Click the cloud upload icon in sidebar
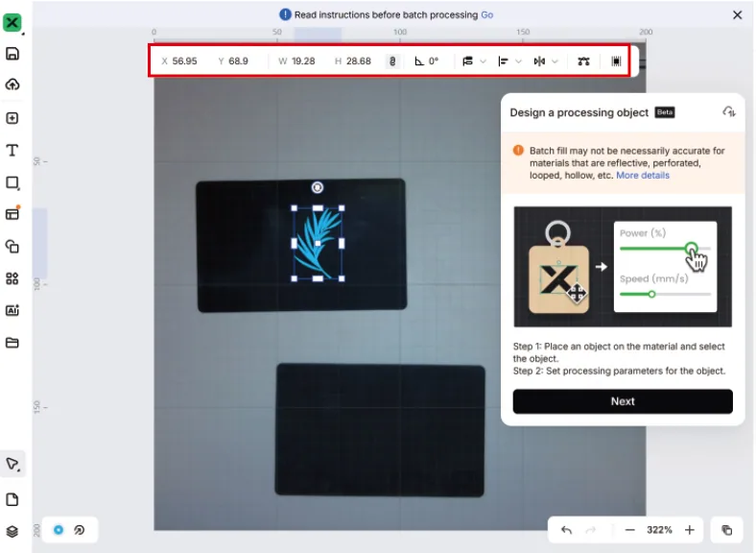This screenshot has height=553, width=756. tap(12, 84)
